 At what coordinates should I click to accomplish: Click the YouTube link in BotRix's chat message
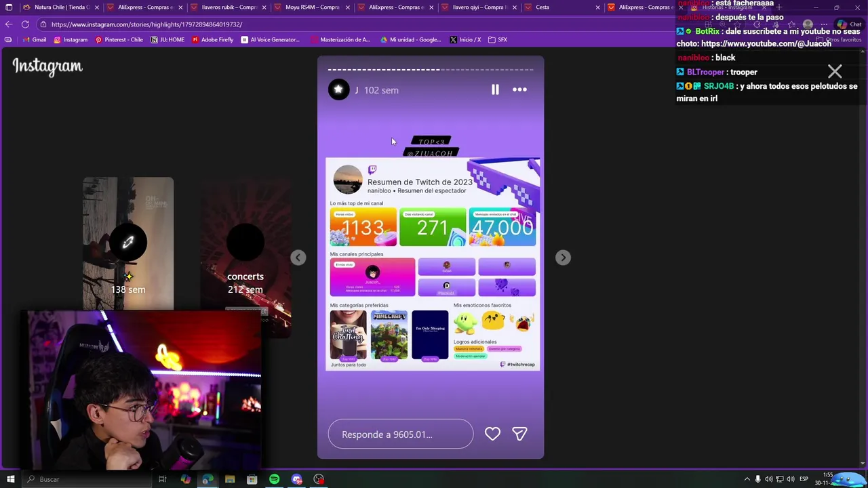point(766,43)
